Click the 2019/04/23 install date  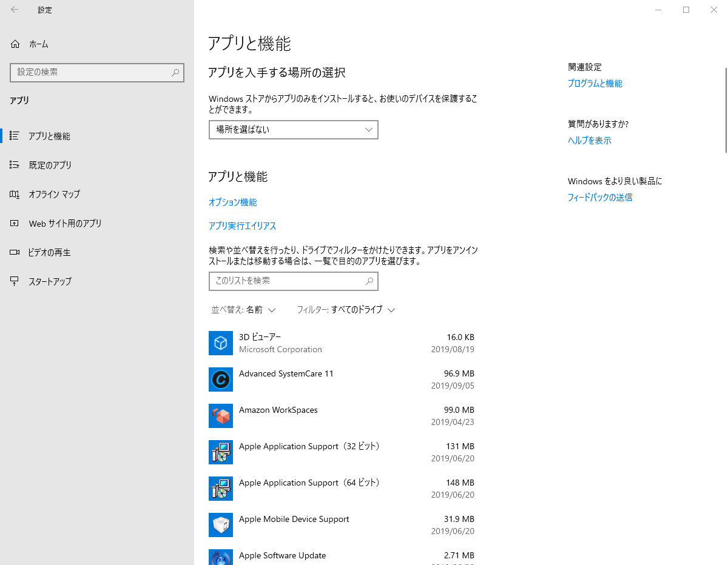point(453,423)
